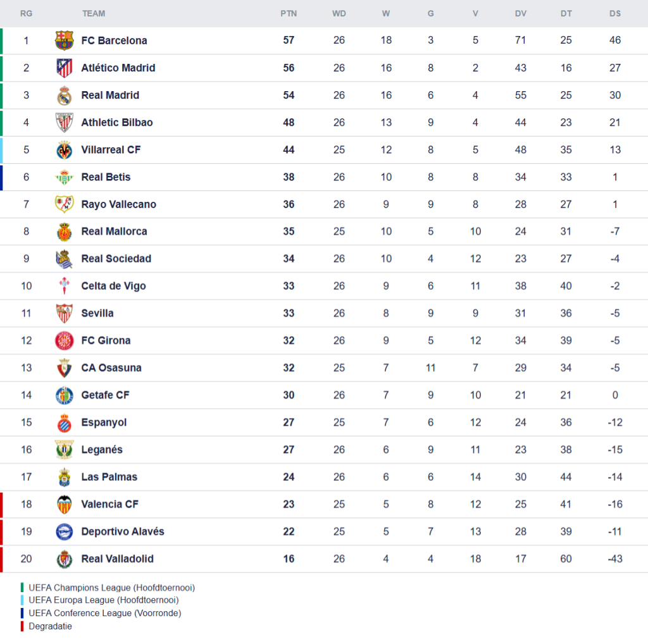This screenshot has height=644, width=648.
Task: Select the Celta de Vigo team name
Action: (113, 286)
